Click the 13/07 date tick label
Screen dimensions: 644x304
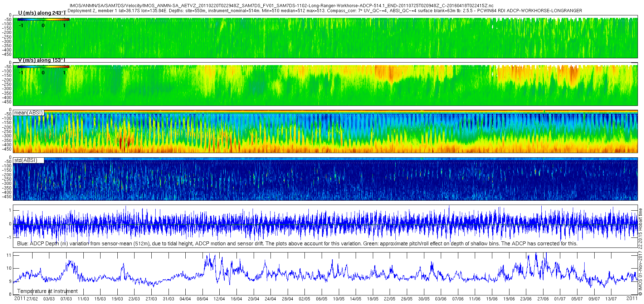coord(611,299)
